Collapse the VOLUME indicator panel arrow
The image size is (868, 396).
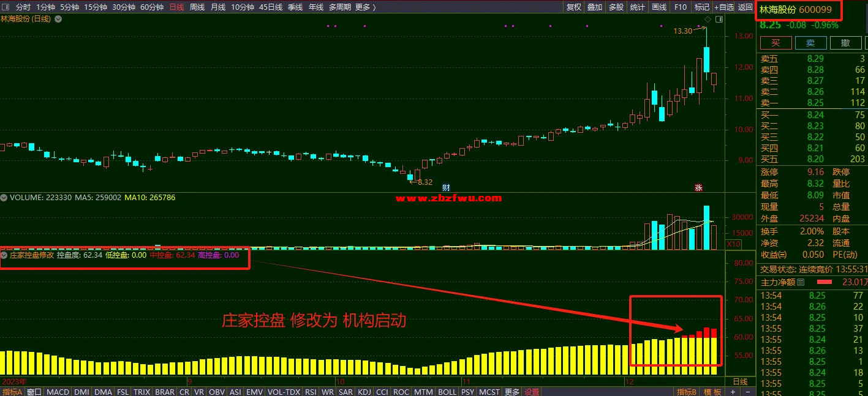click(4, 198)
